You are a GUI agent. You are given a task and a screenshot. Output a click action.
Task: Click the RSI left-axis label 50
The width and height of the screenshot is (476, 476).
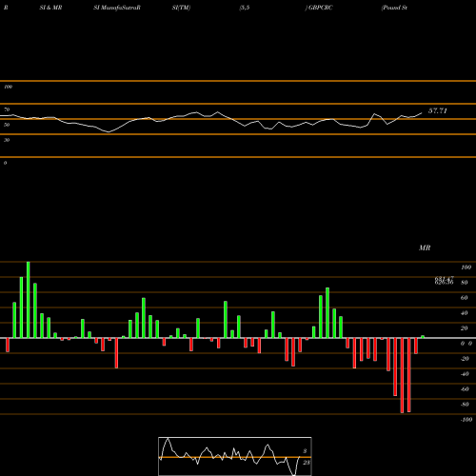7,125
